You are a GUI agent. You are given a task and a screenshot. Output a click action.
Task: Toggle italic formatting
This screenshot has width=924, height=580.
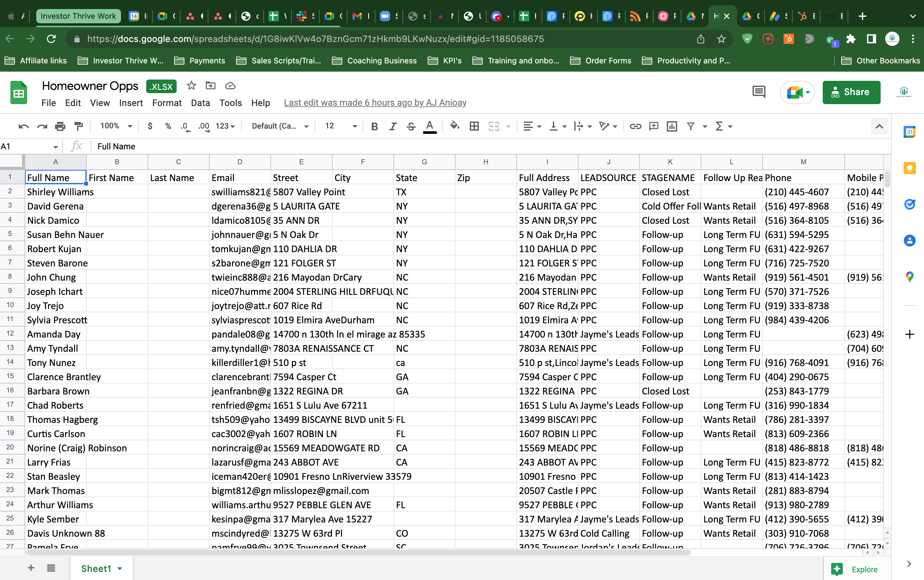tap(392, 126)
